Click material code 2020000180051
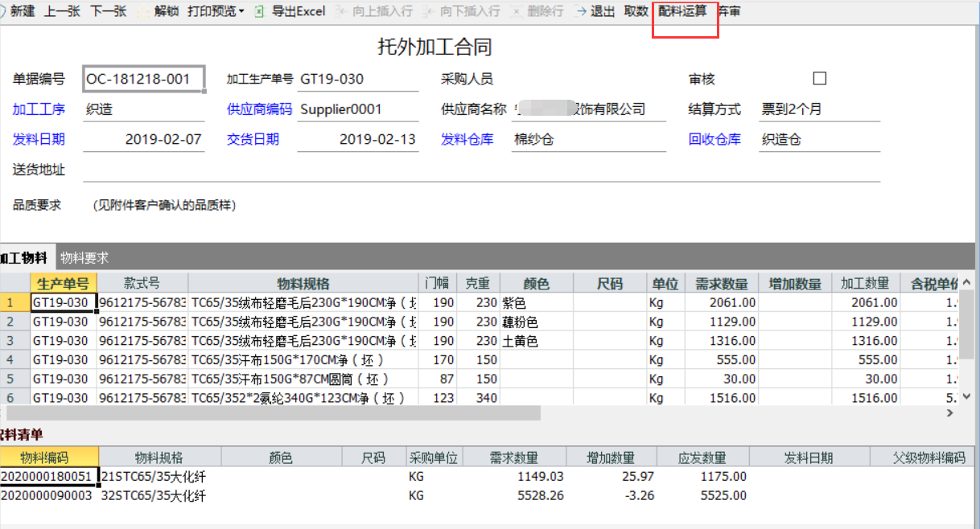Viewport: 980px width, 529px height. [x=49, y=477]
